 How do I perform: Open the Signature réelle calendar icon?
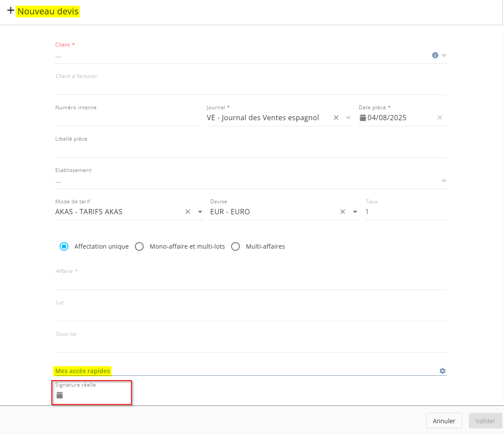[x=60, y=395]
